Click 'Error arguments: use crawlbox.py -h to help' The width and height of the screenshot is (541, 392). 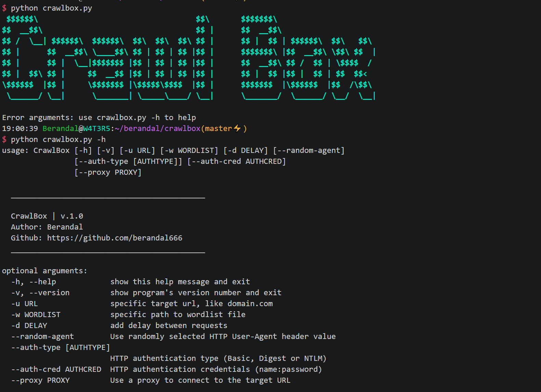pyautogui.click(x=99, y=118)
